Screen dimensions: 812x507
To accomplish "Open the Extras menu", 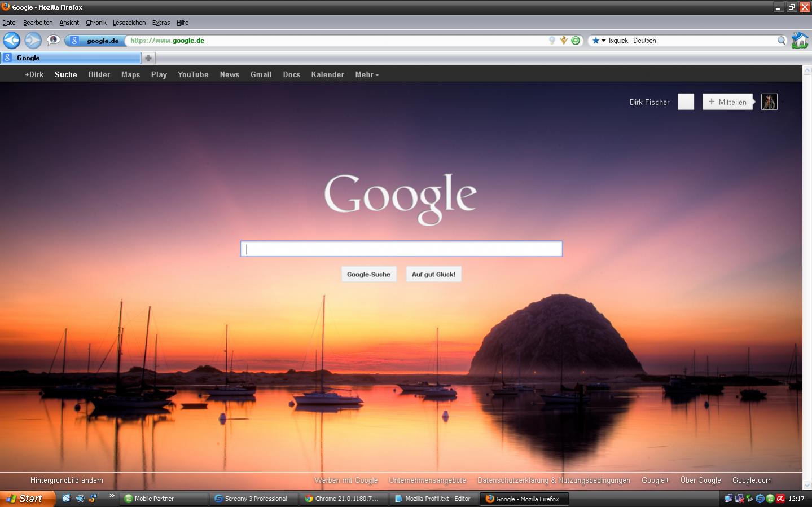I will pos(161,23).
